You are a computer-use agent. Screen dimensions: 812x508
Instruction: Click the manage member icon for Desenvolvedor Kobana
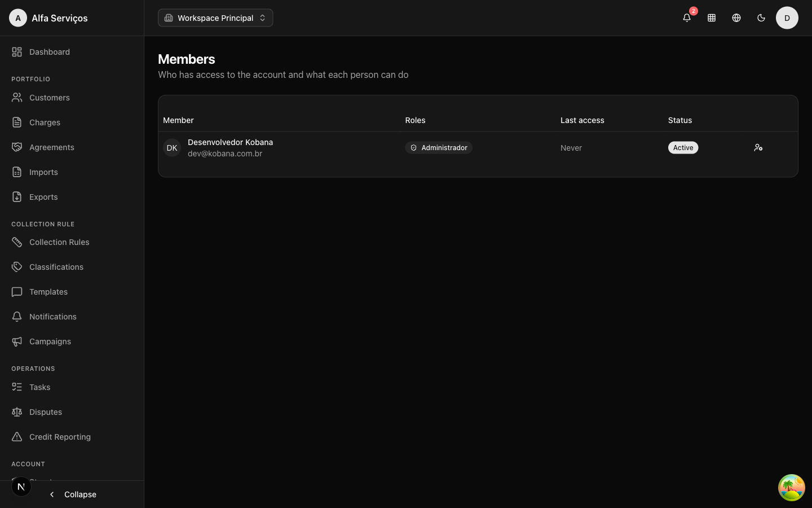(758, 147)
